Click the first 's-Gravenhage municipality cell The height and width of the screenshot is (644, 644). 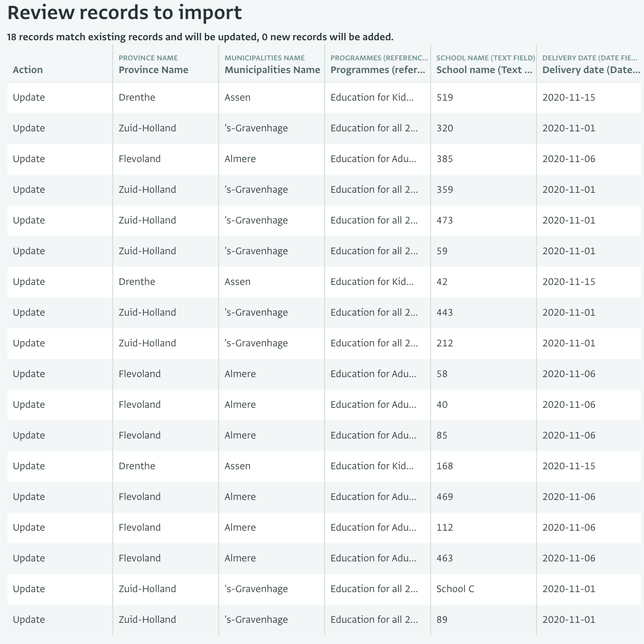[256, 128]
